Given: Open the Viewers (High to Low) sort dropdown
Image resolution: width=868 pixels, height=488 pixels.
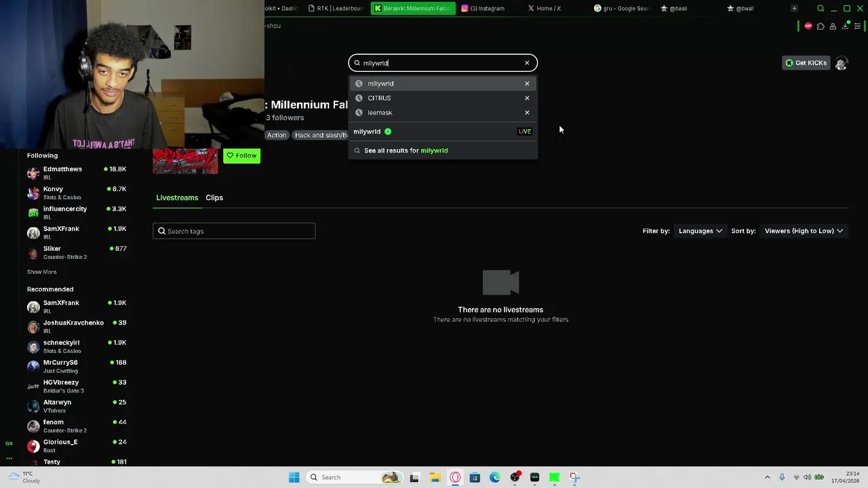Looking at the screenshot, I should [804, 231].
